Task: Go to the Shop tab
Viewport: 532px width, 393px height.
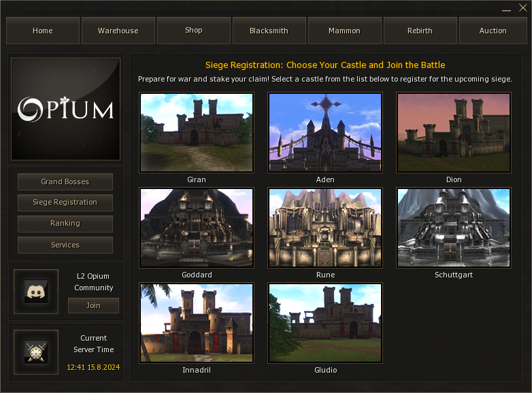Action: (x=194, y=31)
